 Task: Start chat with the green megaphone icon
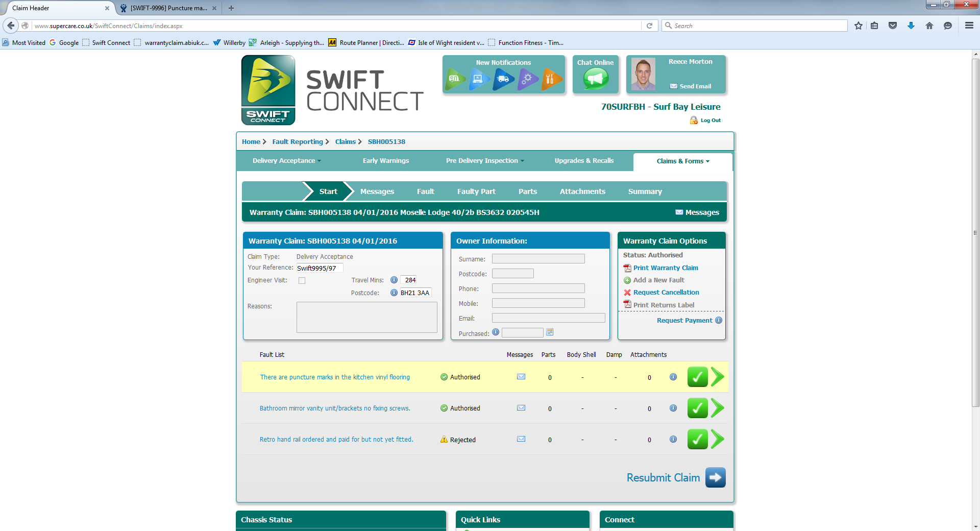(596, 79)
